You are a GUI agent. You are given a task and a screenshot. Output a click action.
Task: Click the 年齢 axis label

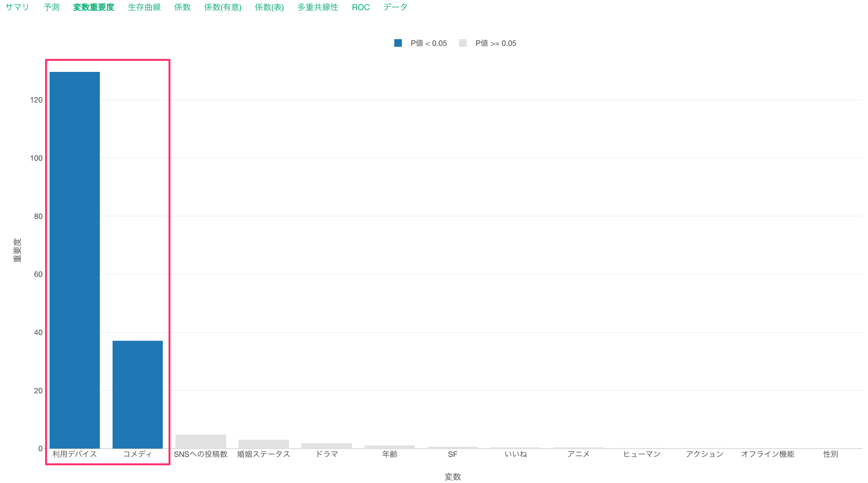tap(389, 454)
